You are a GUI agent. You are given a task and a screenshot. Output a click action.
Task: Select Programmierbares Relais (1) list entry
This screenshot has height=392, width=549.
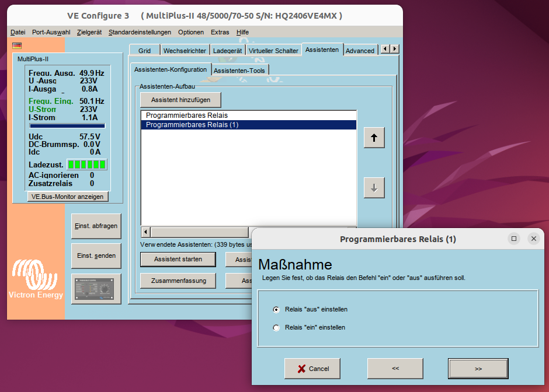[249, 125]
